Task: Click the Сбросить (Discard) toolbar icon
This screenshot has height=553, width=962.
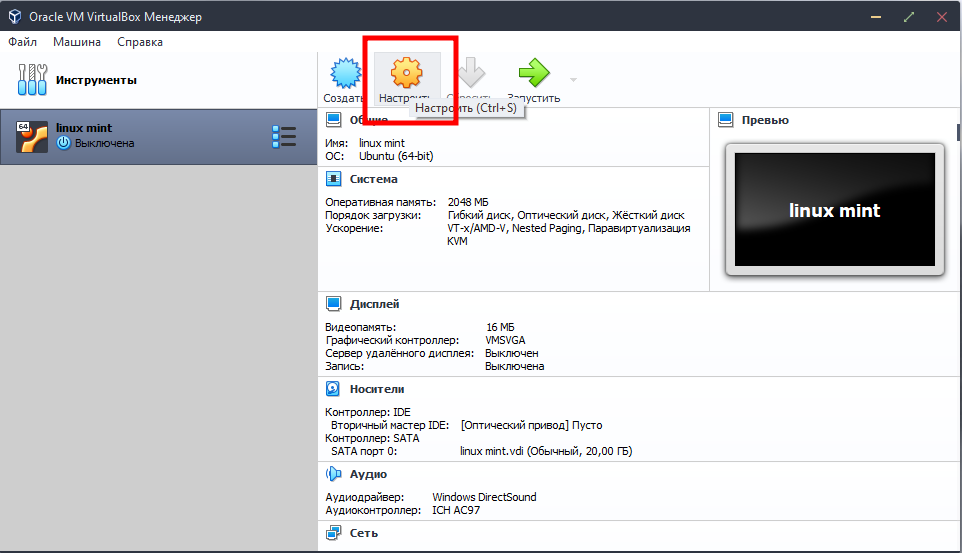Action: pyautogui.click(x=470, y=73)
